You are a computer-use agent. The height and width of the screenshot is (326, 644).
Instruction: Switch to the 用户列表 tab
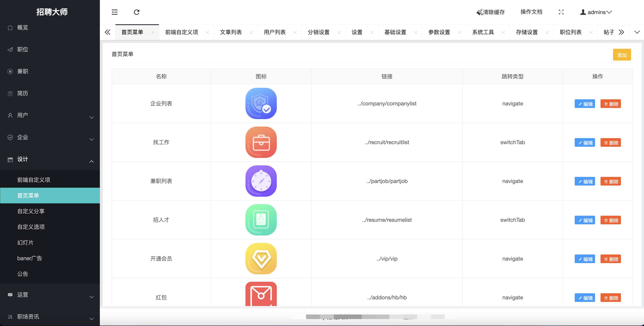tap(274, 32)
